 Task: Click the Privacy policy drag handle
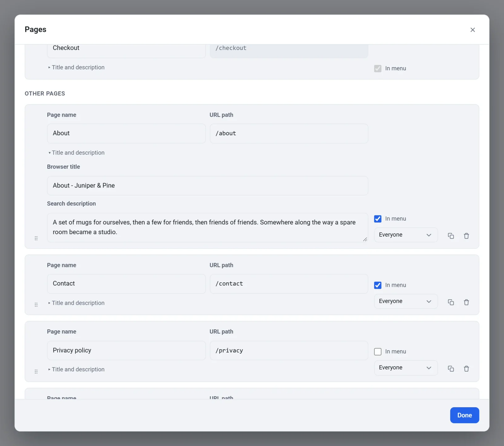pos(36,372)
